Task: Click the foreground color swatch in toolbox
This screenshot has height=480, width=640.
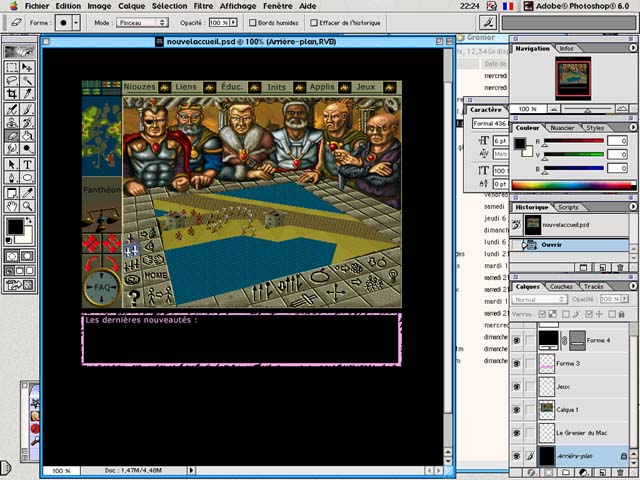Action: coord(15,227)
